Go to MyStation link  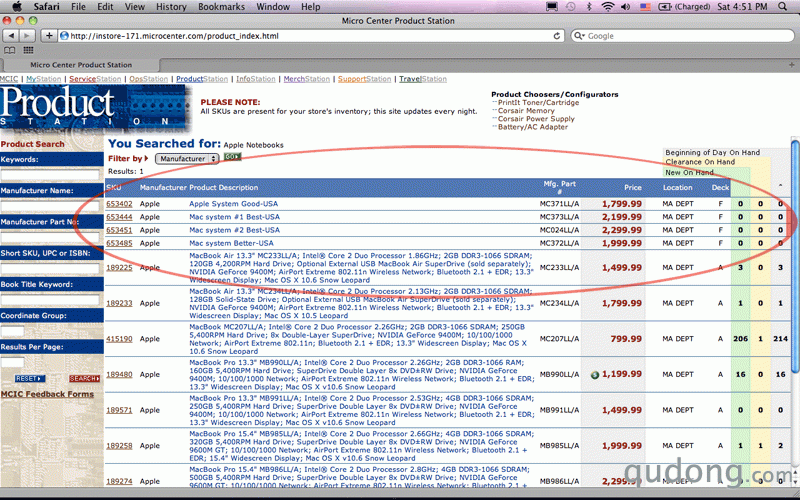(43, 79)
